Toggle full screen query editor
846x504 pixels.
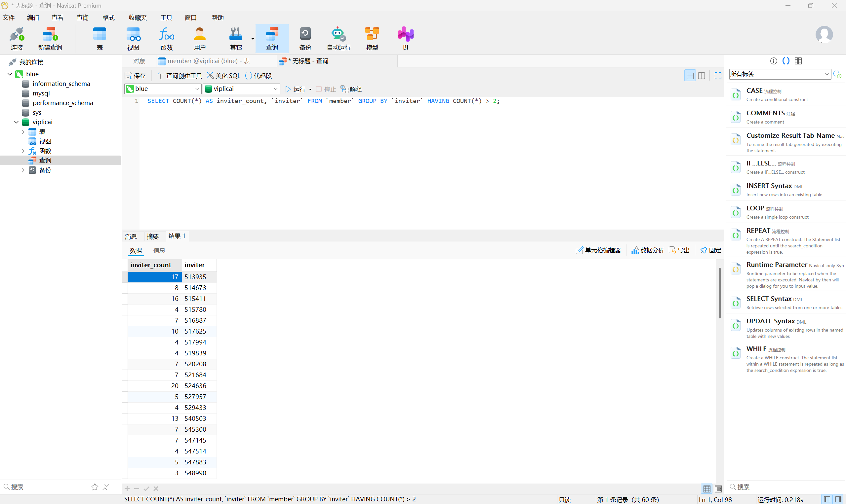[718, 75]
